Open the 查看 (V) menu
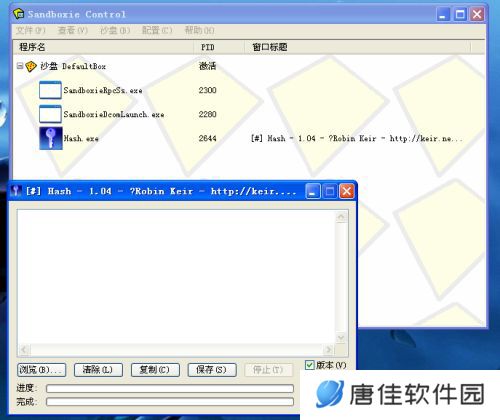The image size is (500, 420). pos(73,30)
